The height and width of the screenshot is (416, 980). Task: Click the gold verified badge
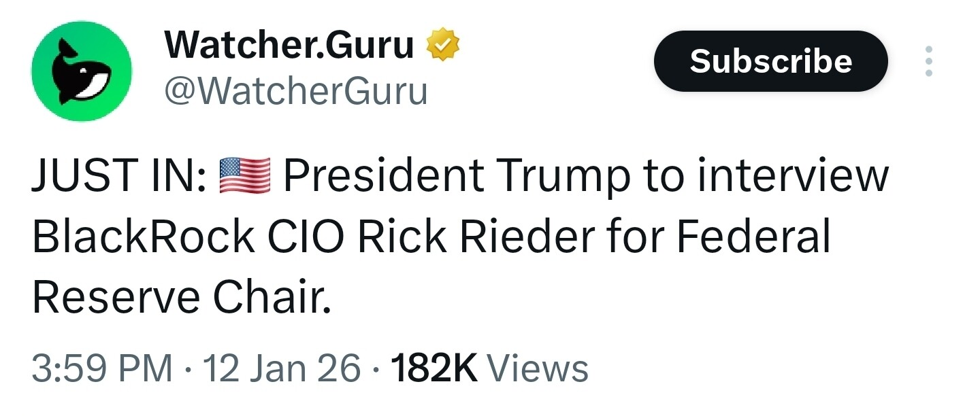443,47
